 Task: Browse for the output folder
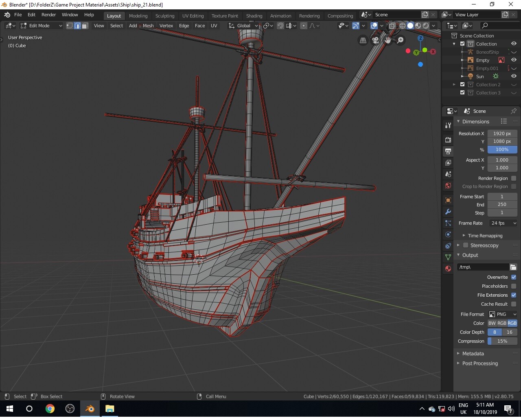point(513,267)
